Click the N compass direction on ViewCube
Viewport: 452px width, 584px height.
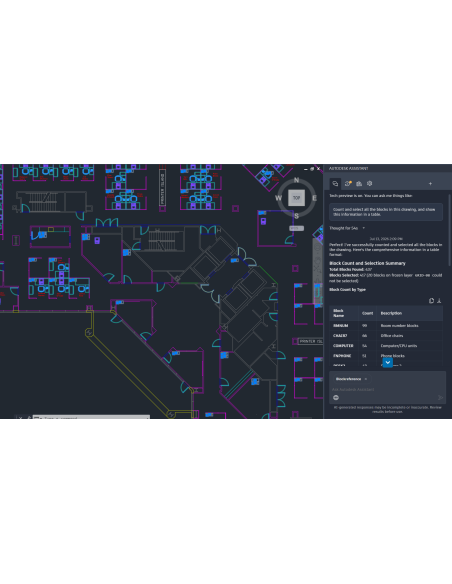296,180
